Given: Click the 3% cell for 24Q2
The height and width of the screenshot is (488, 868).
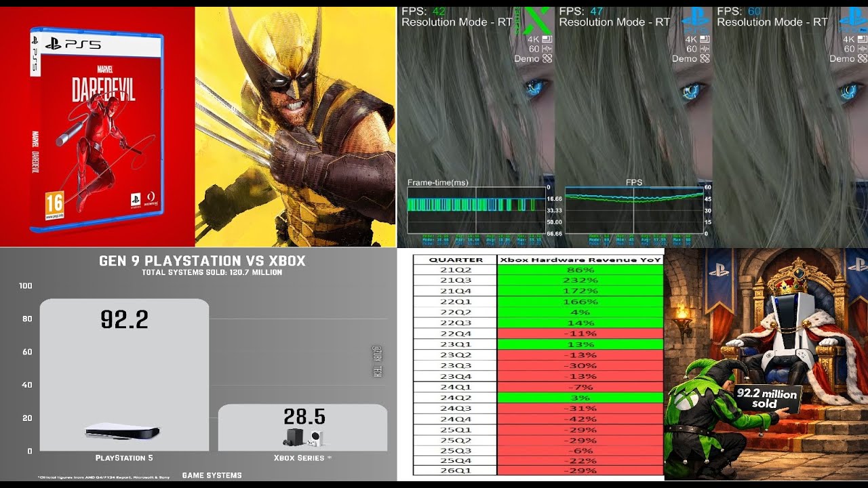Looking at the screenshot, I should [580, 398].
